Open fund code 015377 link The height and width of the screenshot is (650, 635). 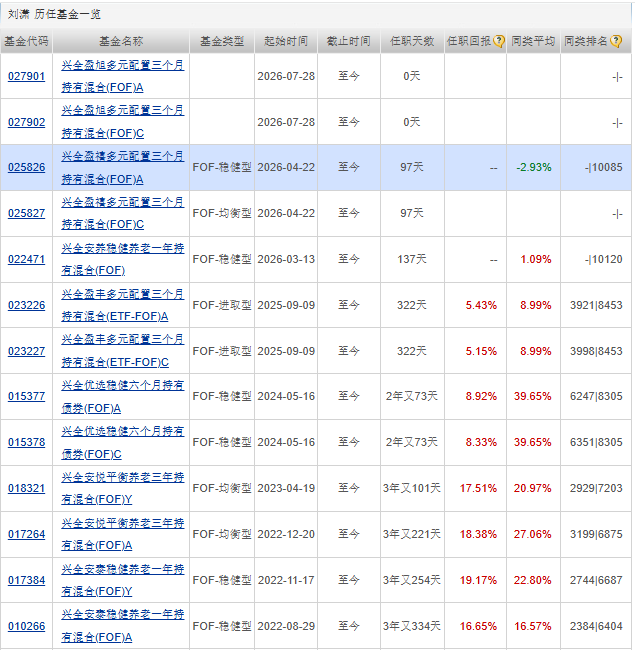coord(27,396)
